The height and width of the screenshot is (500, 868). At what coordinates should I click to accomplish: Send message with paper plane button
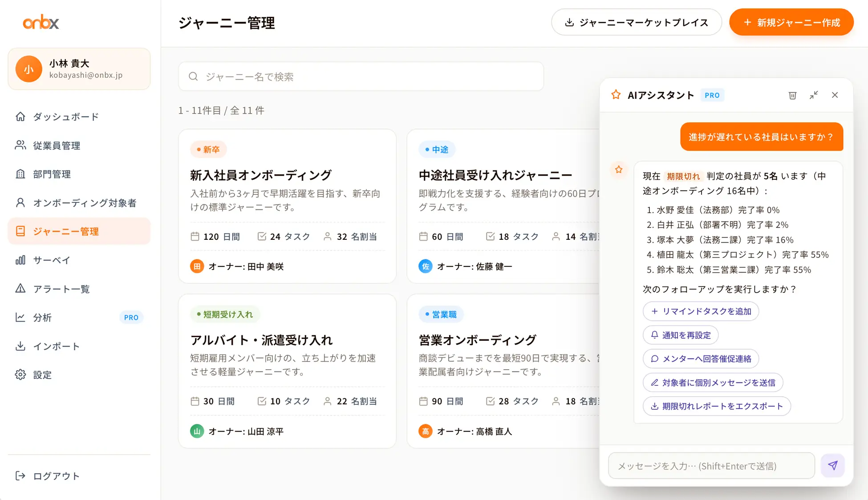[833, 466]
